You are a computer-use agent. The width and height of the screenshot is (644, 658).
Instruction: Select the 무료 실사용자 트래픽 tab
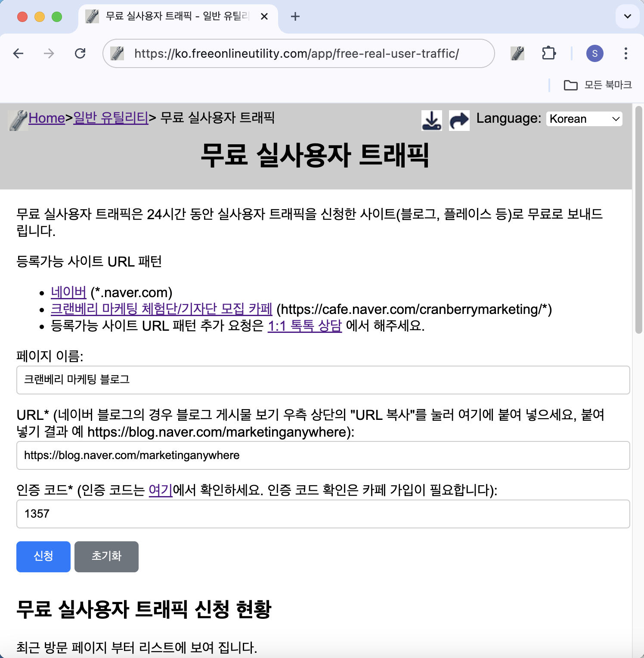(x=177, y=16)
